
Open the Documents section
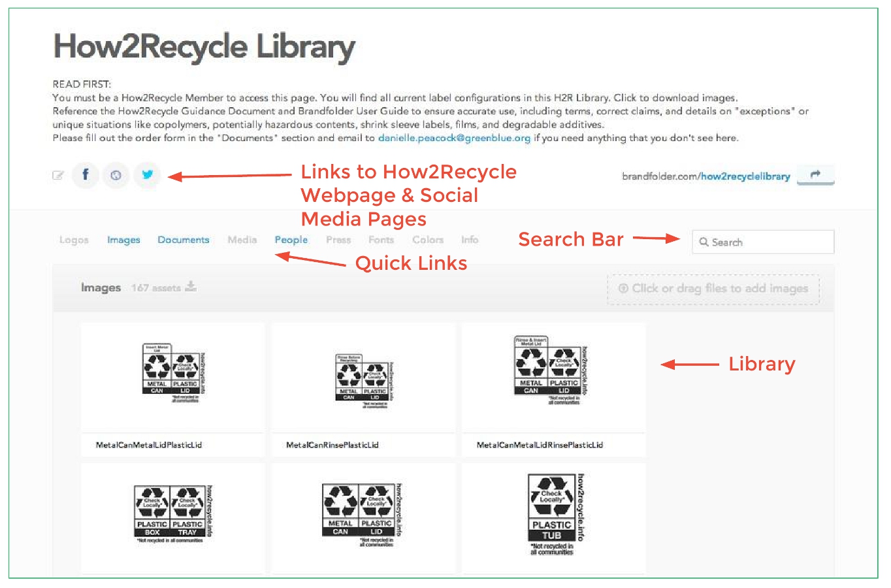[183, 240]
